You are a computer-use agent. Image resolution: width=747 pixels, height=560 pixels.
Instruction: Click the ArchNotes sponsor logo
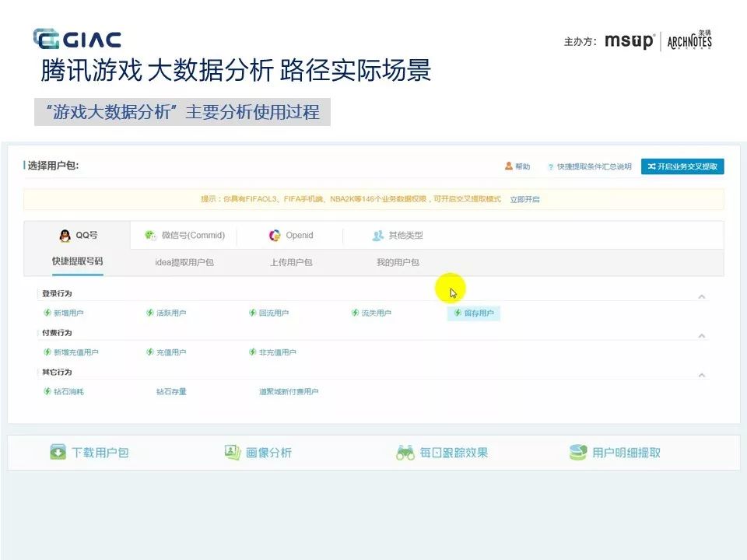point(689,40)
